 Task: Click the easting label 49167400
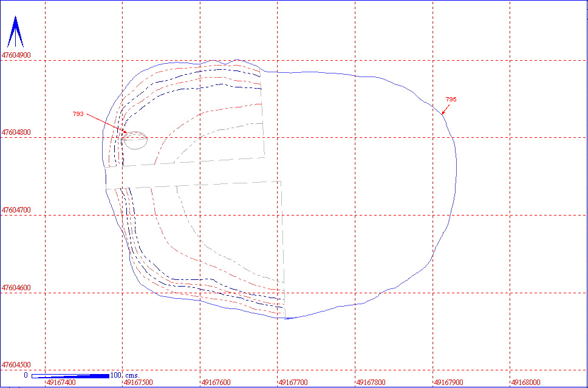coord(61,383)
